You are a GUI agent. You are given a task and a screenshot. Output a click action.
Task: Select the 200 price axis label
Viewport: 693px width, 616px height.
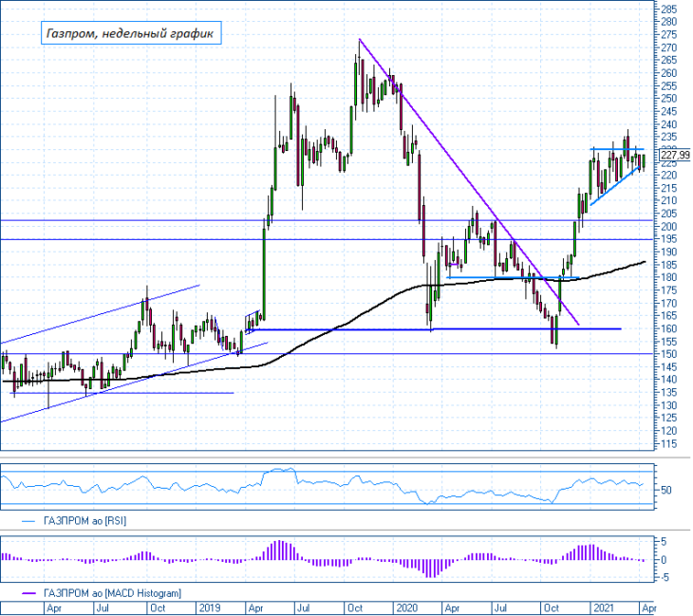point(668,226)
